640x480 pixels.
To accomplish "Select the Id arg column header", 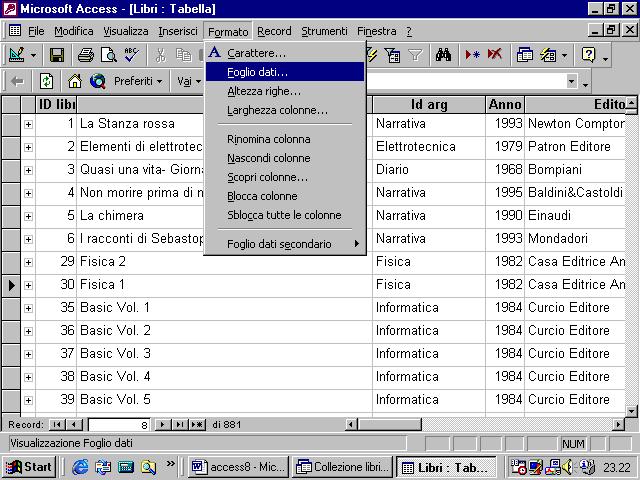I will (x=429, y=105).
